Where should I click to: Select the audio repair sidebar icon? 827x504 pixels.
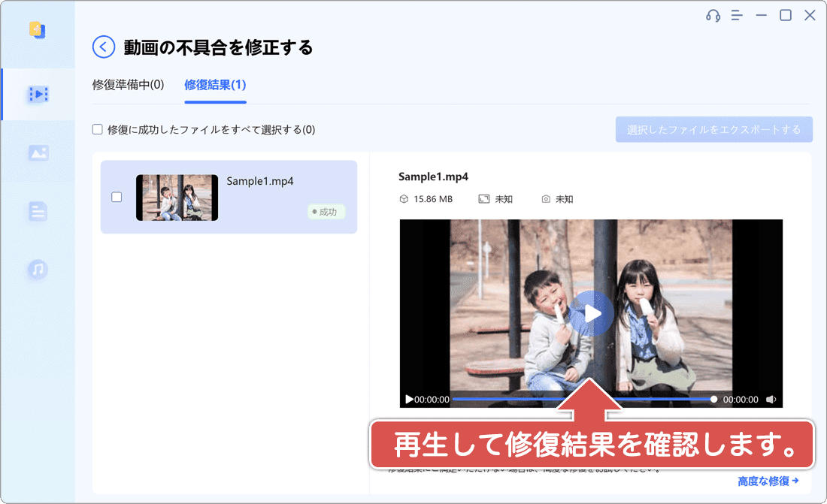38,270
